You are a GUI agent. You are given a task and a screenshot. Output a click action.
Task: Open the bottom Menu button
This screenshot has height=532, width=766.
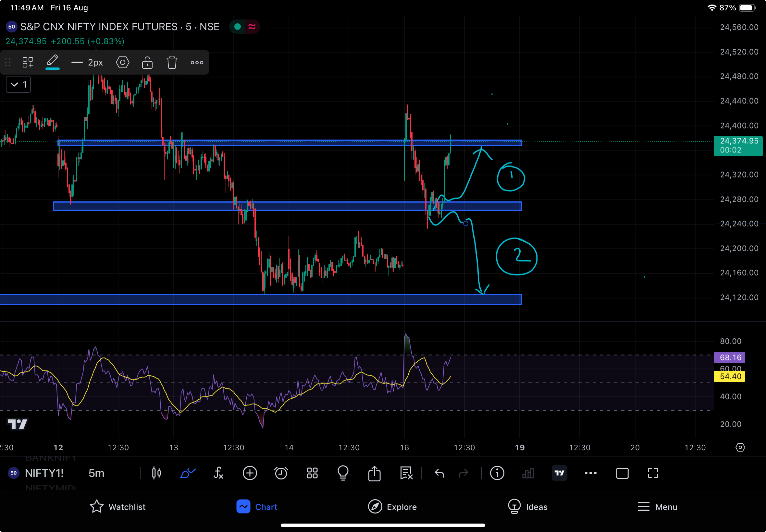click(657, 507)
